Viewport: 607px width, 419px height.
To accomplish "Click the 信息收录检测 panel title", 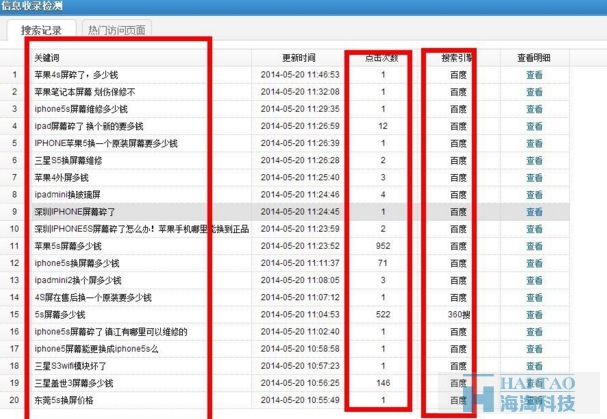I will point(32,6).
